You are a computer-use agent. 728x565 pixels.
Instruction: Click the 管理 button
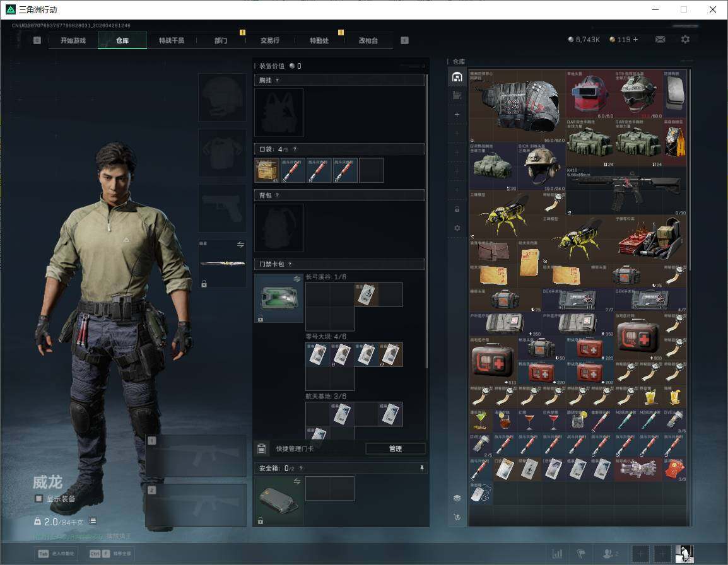tap(395, 448)
